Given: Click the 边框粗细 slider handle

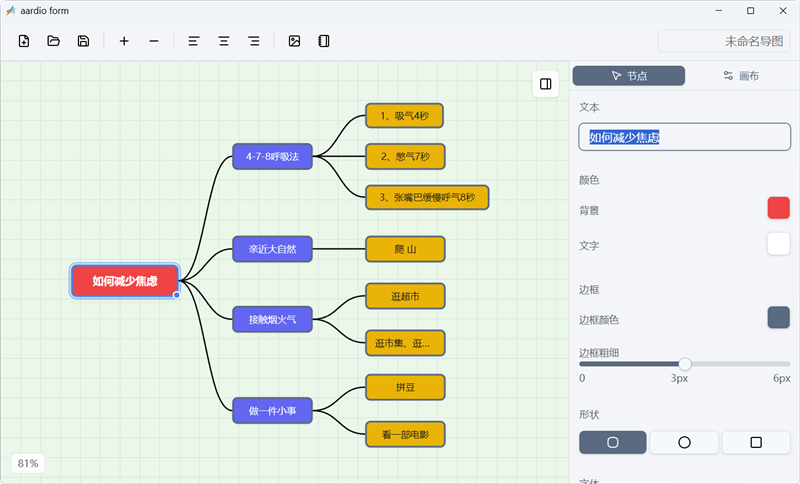Looking at the screenshot, I should coord(685,364).
